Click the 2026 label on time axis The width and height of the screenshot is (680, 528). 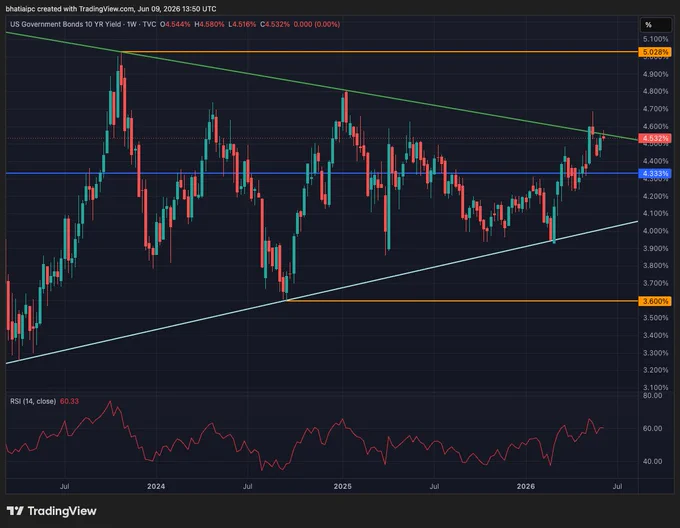(526, 486)
